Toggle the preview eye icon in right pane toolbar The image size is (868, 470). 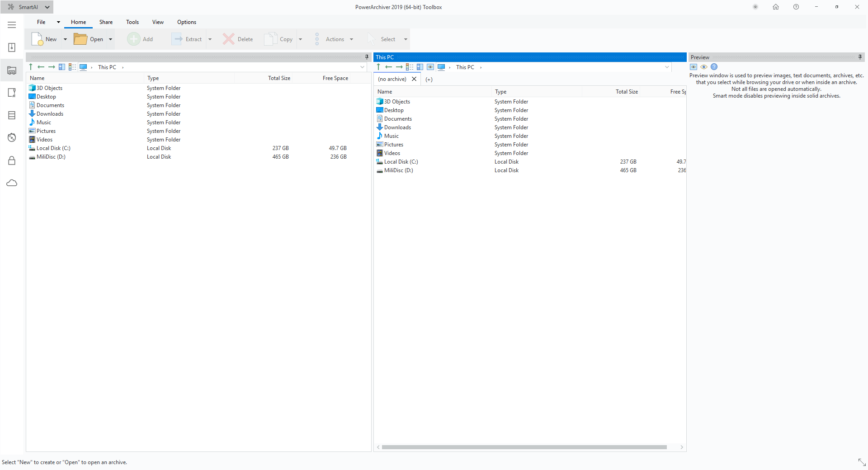(430, 67)
